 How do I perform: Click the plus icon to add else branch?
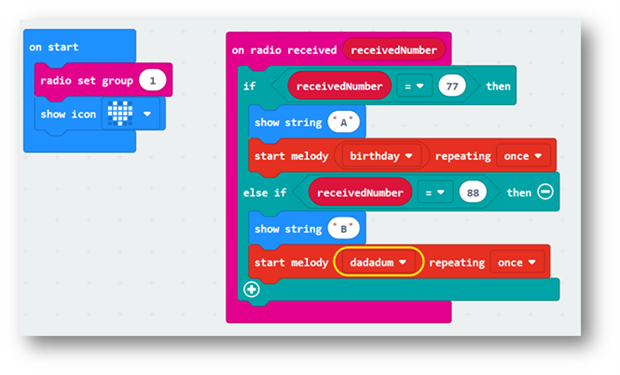click(251, 290)
